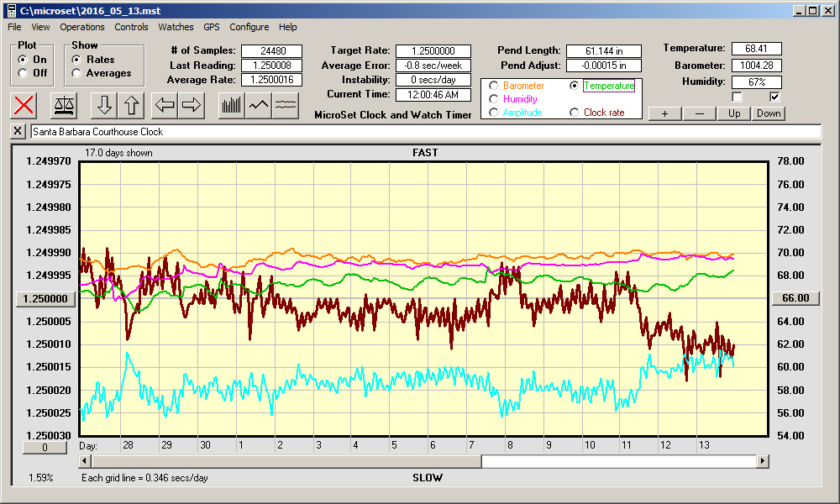Screen dimensions: 840x504
Task: Select the Clock rate trace radio button
Action: pyautogui.click(x=575, y=113)
